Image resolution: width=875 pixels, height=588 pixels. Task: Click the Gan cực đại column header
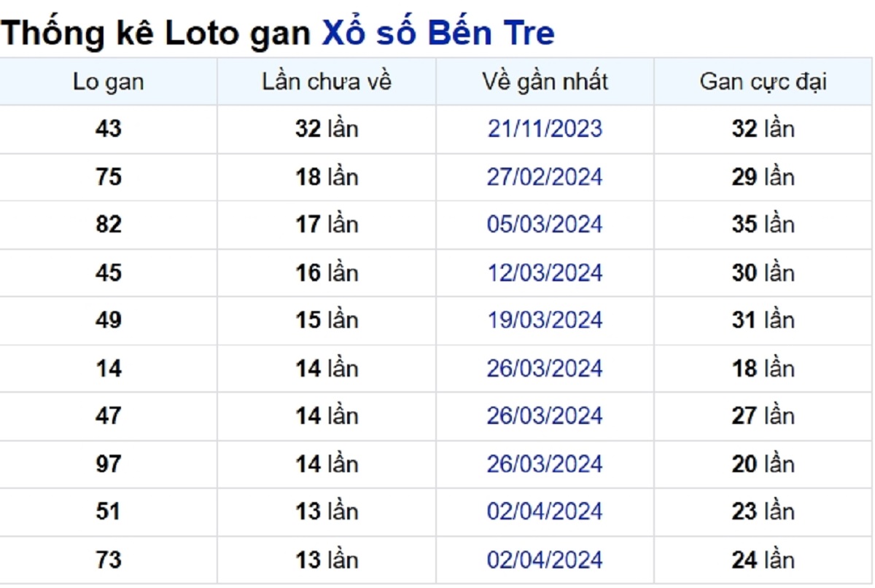click(x=763, y=82)
